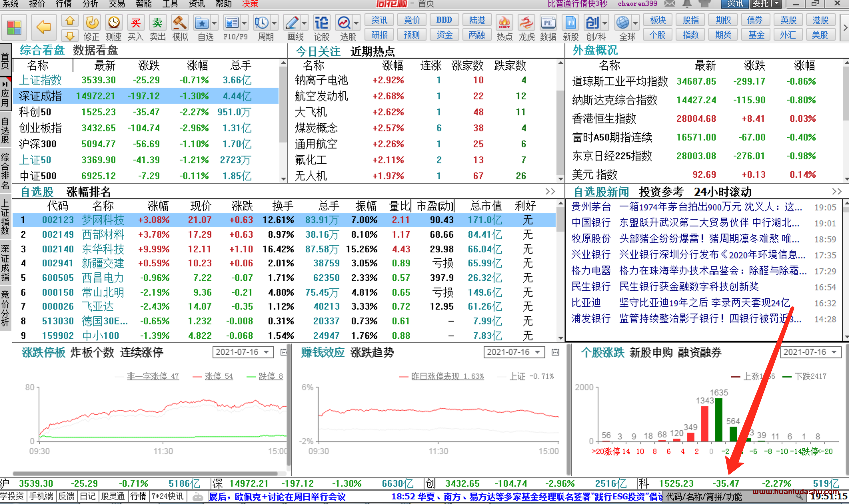Click the down arrow toolbar icon

point(70,35)
